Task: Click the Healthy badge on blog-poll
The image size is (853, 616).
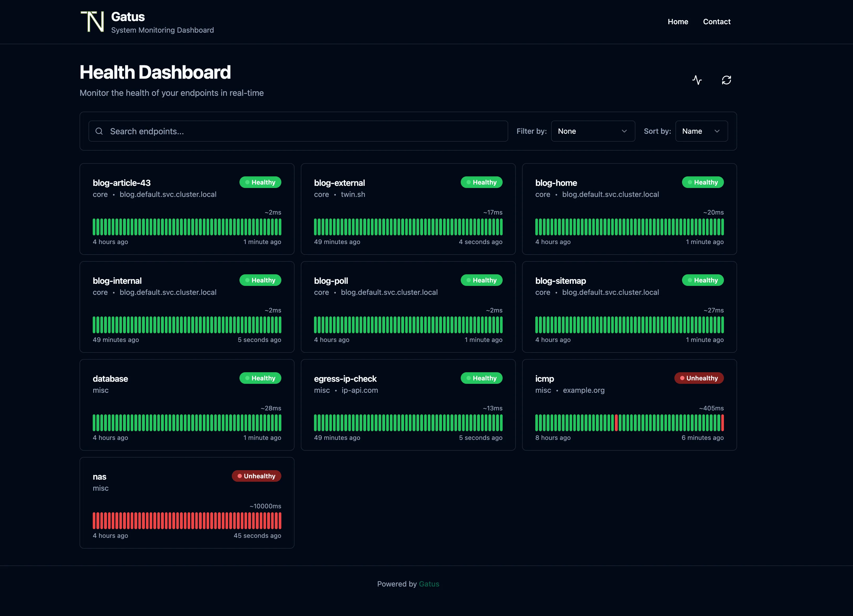Action: (x=481, y=280)
